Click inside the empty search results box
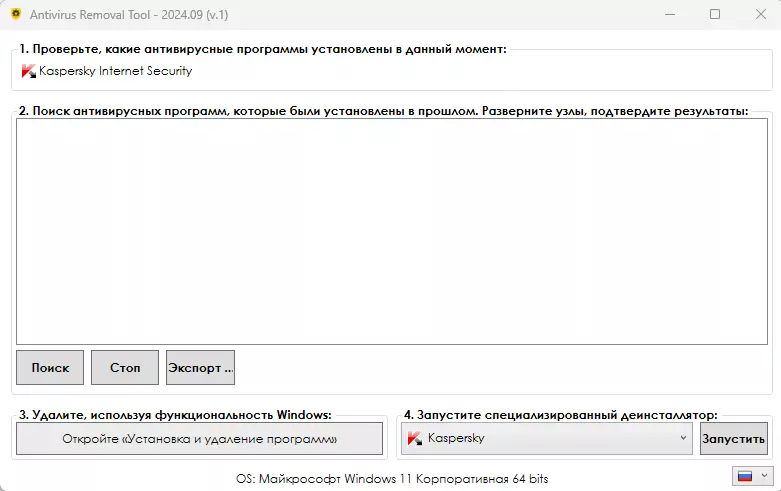Screen dimensions: 781x491 (391, 230)
